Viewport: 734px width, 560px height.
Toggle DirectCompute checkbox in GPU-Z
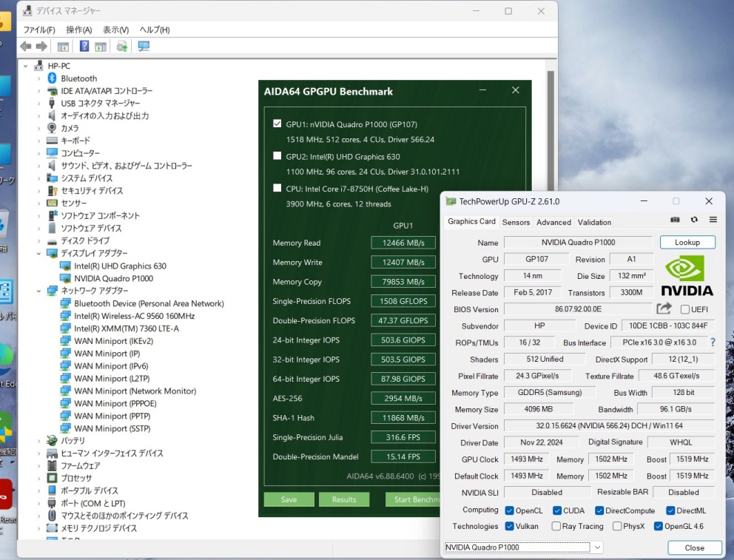[x=599, y=510]
